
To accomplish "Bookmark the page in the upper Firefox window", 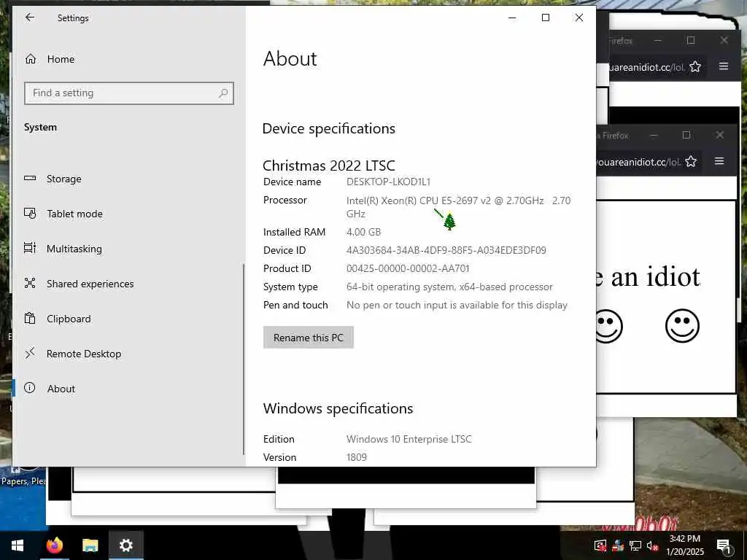I will [x=695, y=66].
